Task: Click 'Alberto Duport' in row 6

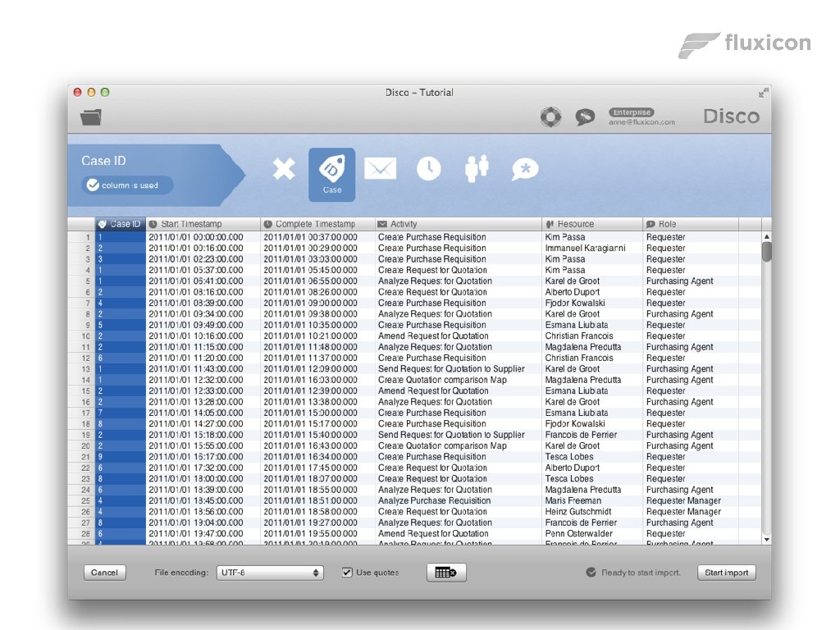Action: [x=572, y=292]
